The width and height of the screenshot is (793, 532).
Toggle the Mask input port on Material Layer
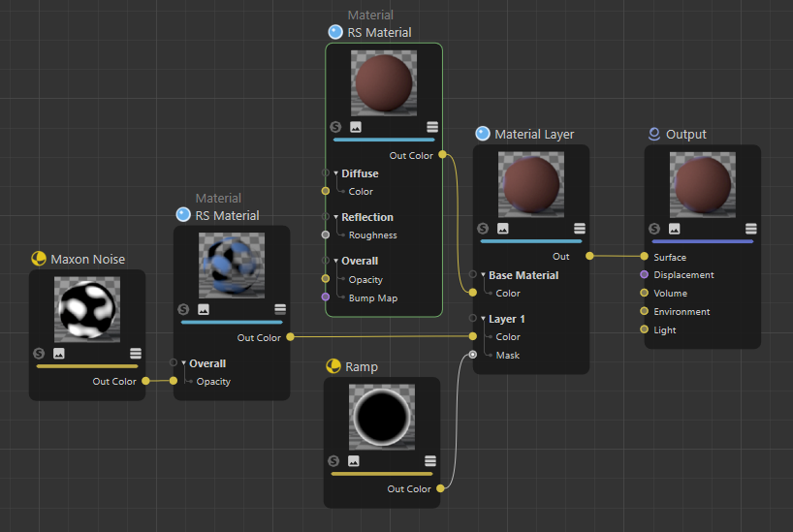tap(473, 355)
